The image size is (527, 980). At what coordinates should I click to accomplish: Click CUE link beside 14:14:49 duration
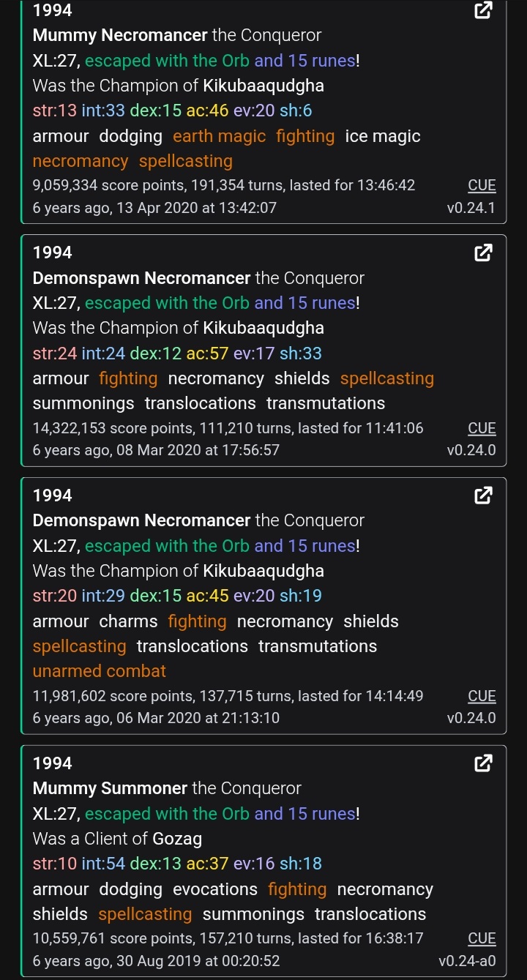(x=482, y=696)
